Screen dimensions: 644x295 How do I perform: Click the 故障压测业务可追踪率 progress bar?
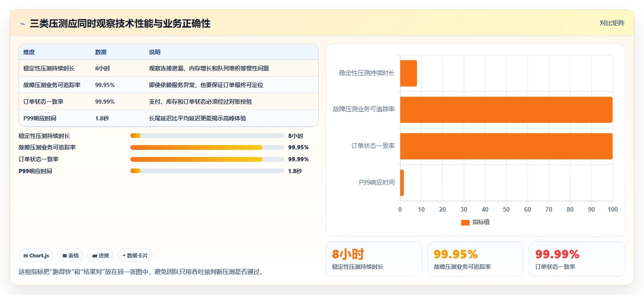pos(207,147)
